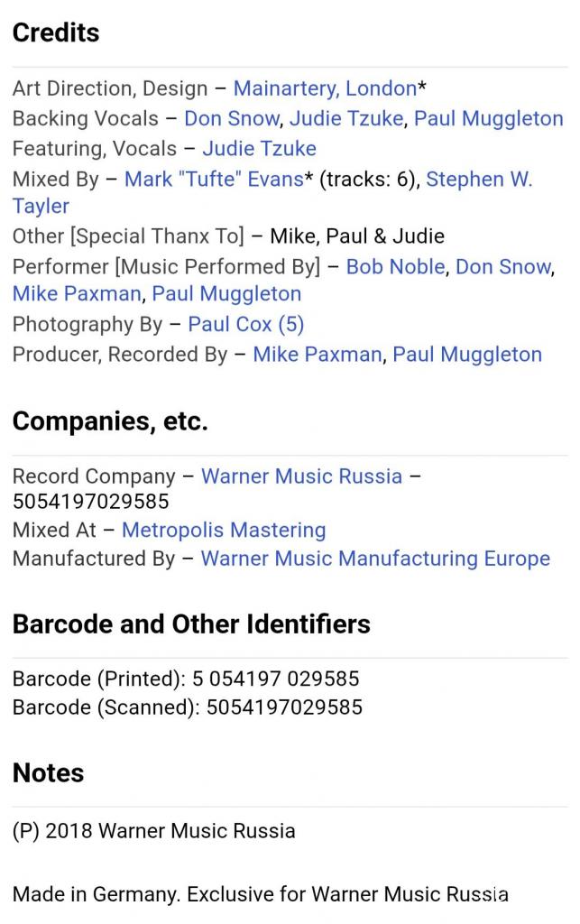580x924 pixels.
Task: Open Paul Muggleton in Music Performed By credit
Action: 226,294
